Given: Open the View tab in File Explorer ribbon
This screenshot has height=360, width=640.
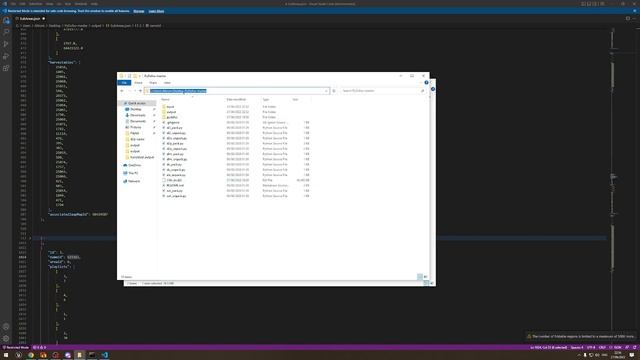Looking at the screenshot, I should click(167, 82).
